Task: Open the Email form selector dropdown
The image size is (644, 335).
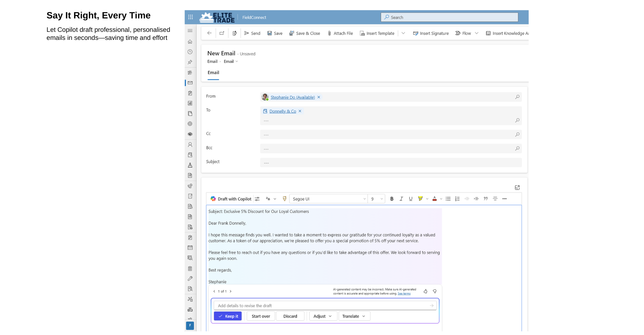Action: [231, 61]
